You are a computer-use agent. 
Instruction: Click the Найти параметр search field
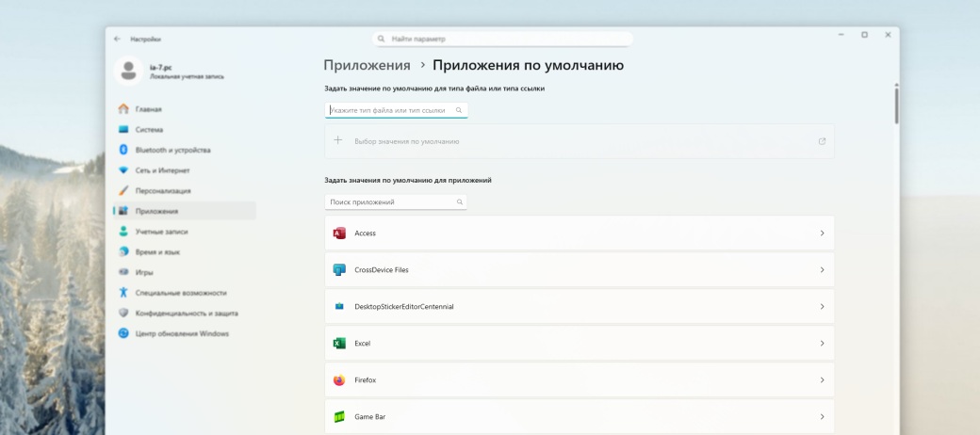pos(502,39)
